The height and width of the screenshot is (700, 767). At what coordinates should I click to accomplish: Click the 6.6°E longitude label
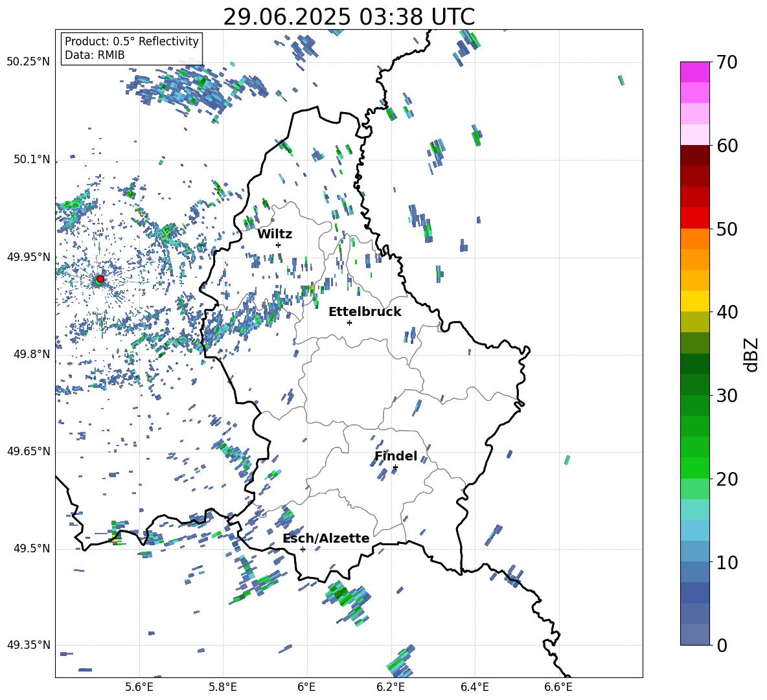click(558, 687)
